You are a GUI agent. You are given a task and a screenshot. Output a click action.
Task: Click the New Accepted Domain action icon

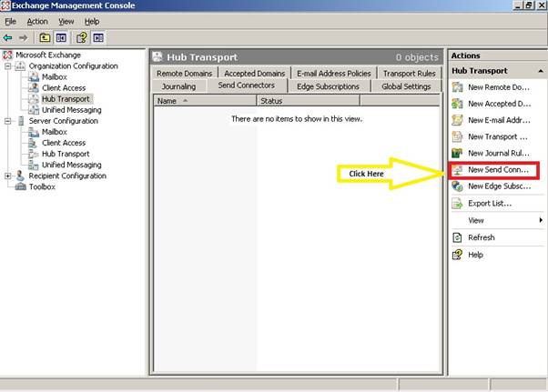457,104
